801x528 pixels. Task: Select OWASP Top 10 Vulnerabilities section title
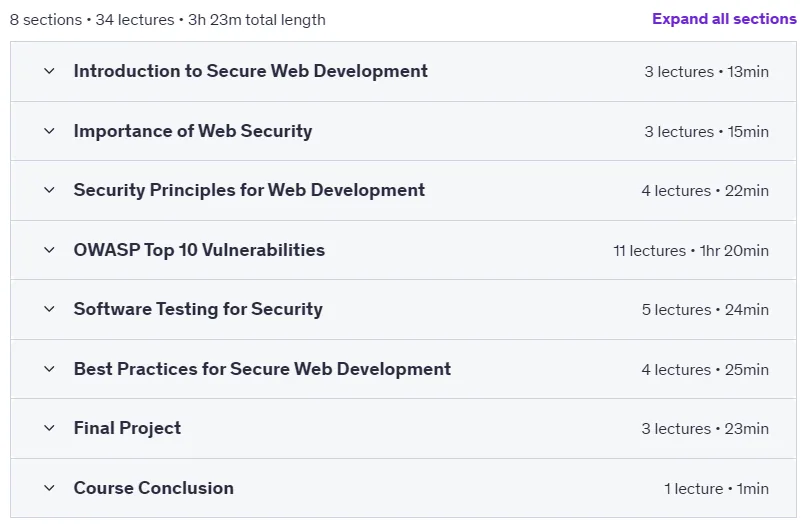199,250
